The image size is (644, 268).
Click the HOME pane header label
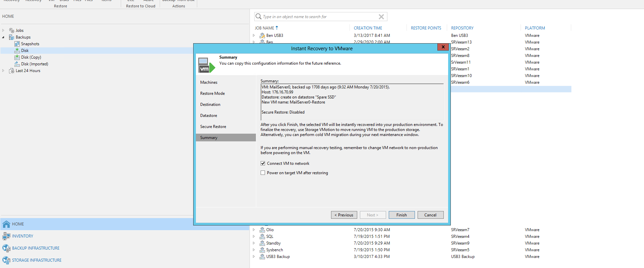click(x=8, y=16)
